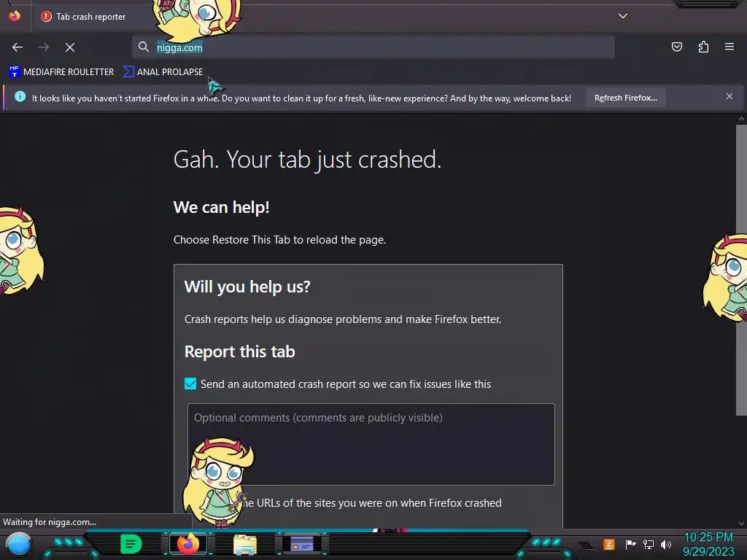Open the Action Center flag tray icon
Image resolution: width=747 pixels, height=560 pixels.
click(x=630, y=544)
